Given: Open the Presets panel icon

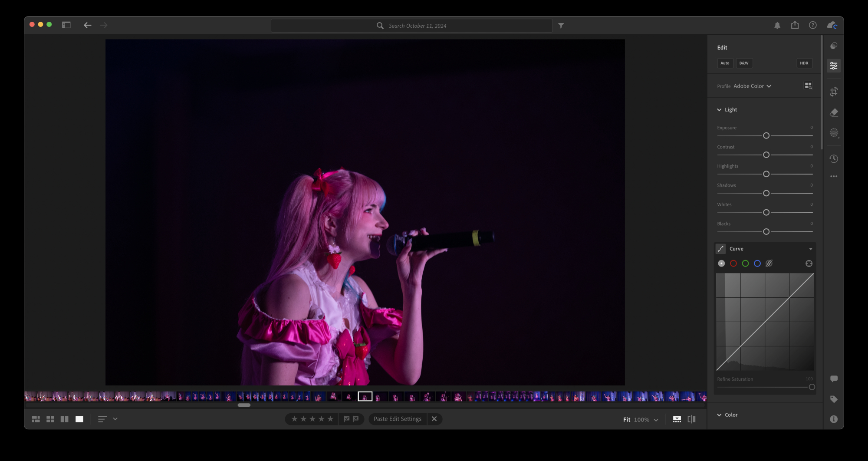Looking at the screenshot, I should tap(834, 46).
